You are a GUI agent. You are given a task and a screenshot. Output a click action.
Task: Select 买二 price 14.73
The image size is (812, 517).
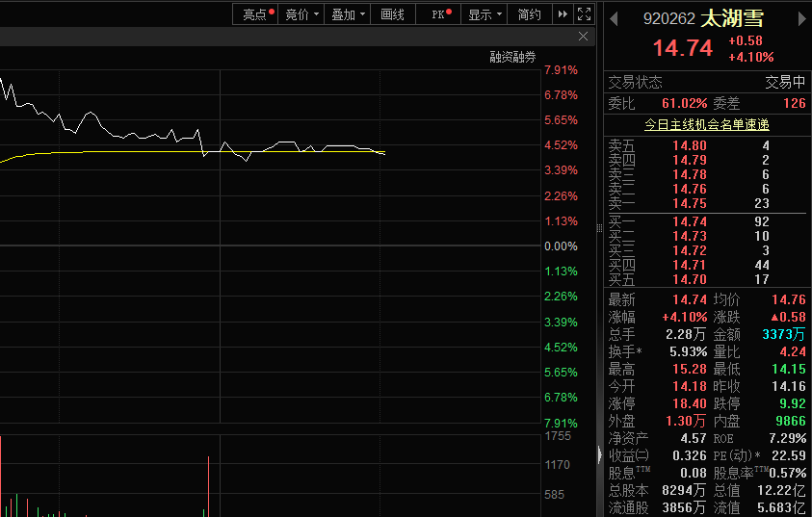(690, 237)
